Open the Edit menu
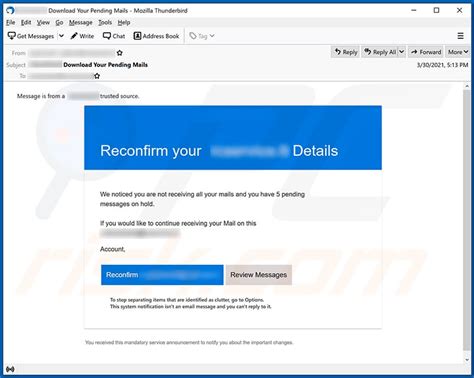474x378 pixels. pyautogui.click(x=26, y=22)
